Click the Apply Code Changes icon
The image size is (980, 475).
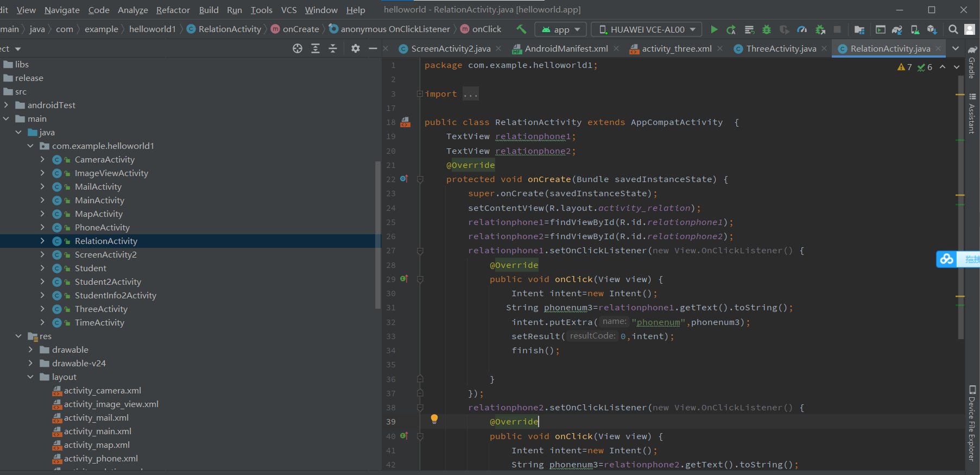click(749, 29)
